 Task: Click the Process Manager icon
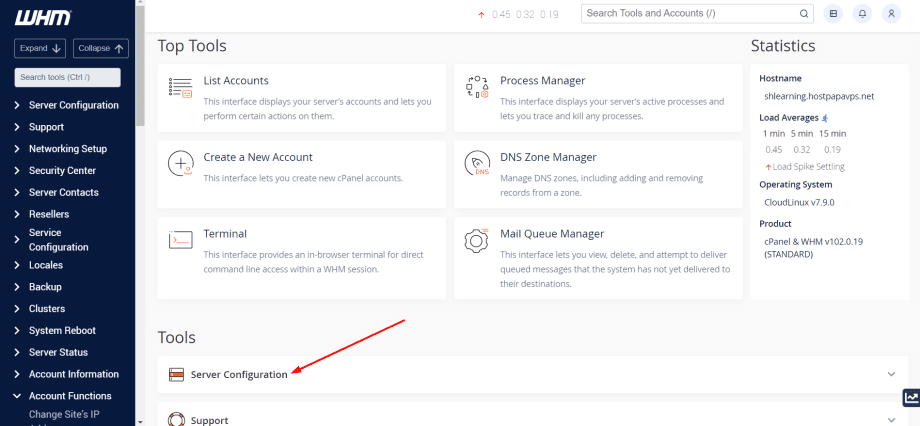(x=476, y=88)
